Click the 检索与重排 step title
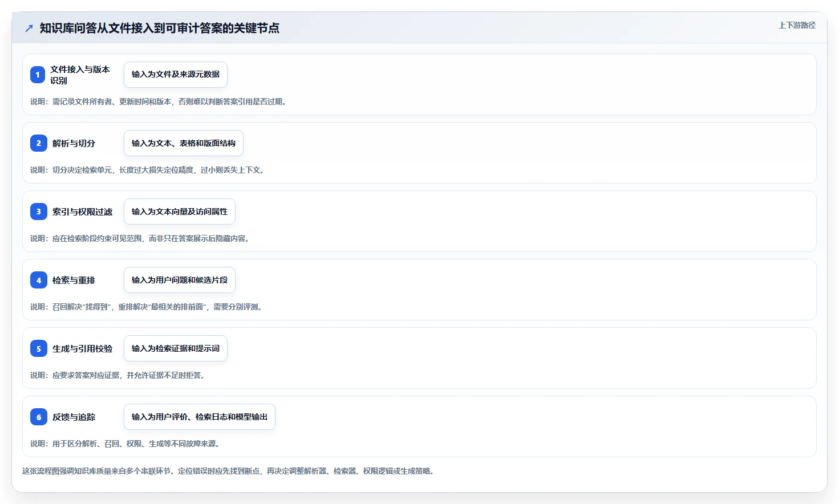Image resolution: width=839 pixels, height=504 pixels. click(x=74, y=280)
